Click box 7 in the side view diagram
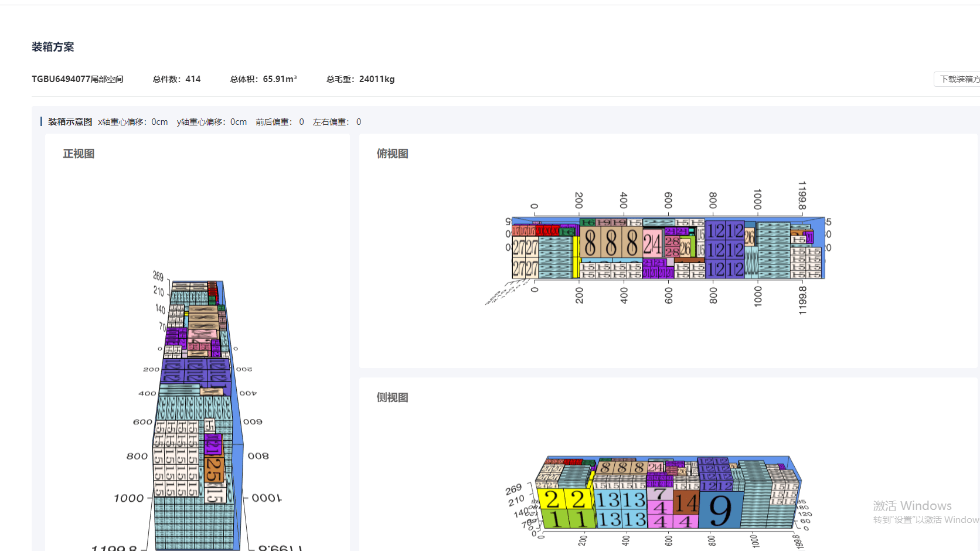This screenshot has height=551, width=980. point(660,494)
